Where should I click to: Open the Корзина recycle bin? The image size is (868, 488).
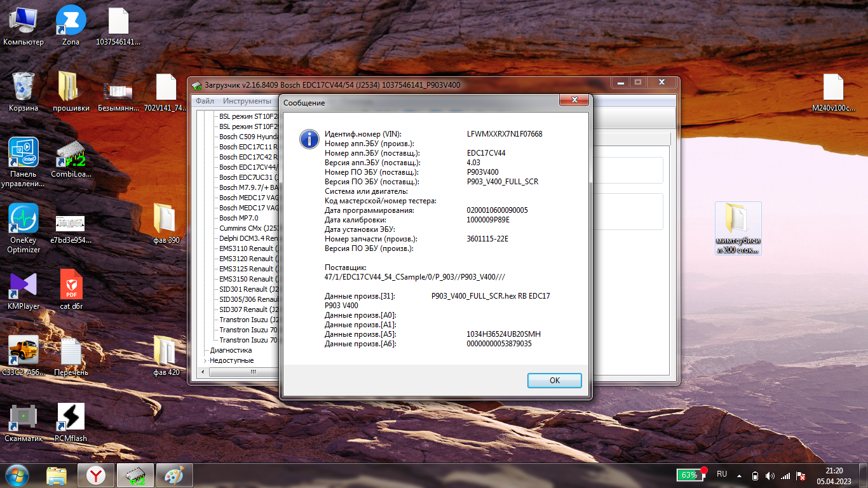point(24,91)
